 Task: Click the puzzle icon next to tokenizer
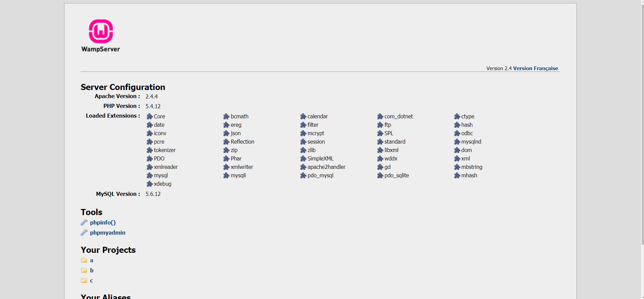[x=150, y=150]
